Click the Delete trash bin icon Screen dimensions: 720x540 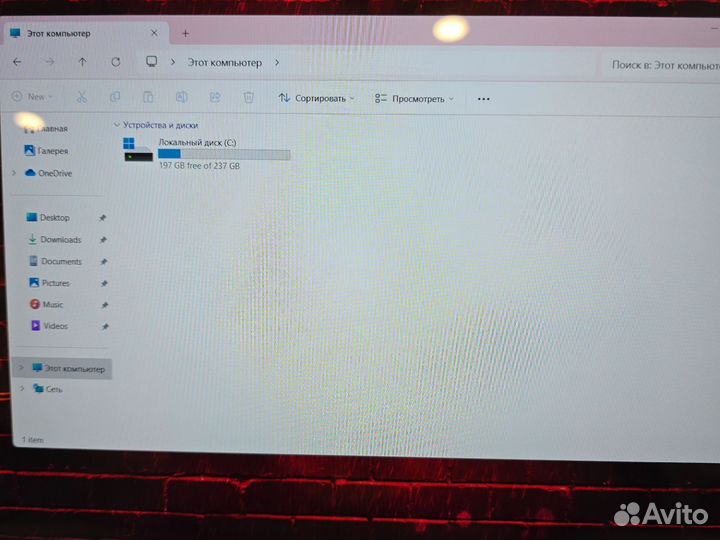coord(248,97)
